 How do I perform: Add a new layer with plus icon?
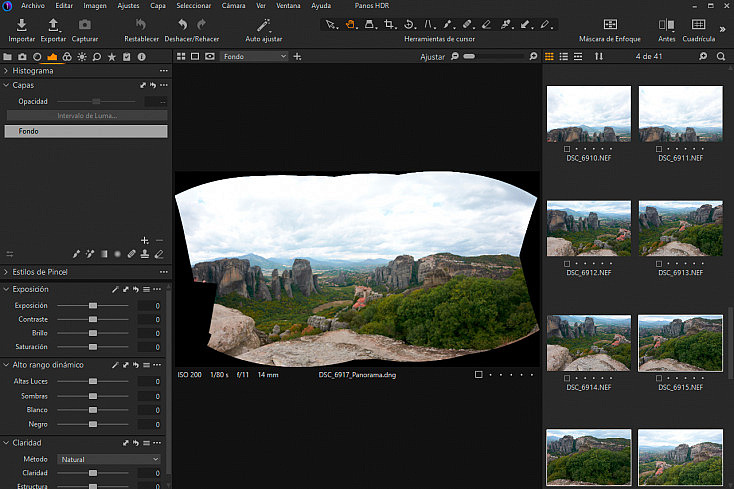click(x=145, y=240)
